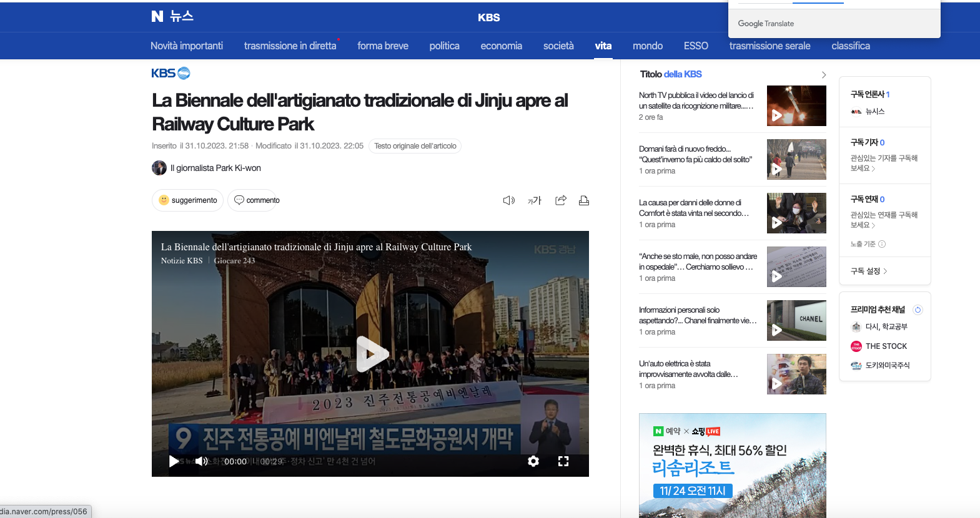Refresh 프리미엄 추천 채널 list

918,310
